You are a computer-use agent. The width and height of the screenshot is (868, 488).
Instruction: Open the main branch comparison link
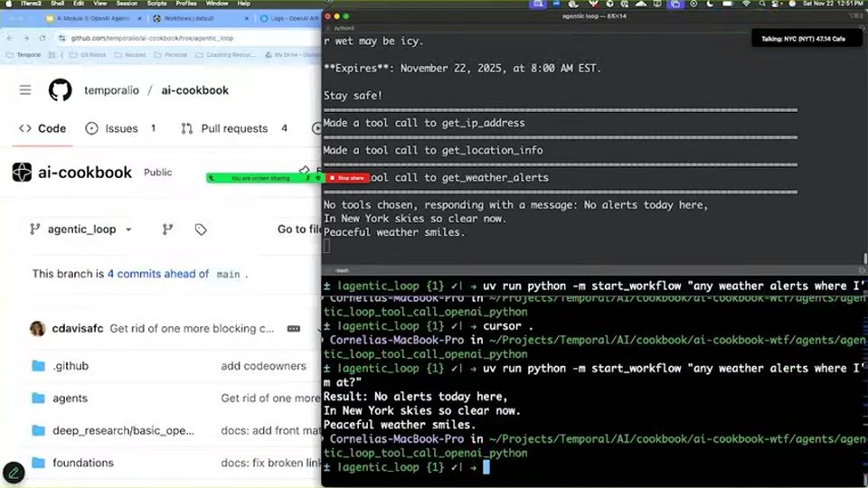pos(228,275)
